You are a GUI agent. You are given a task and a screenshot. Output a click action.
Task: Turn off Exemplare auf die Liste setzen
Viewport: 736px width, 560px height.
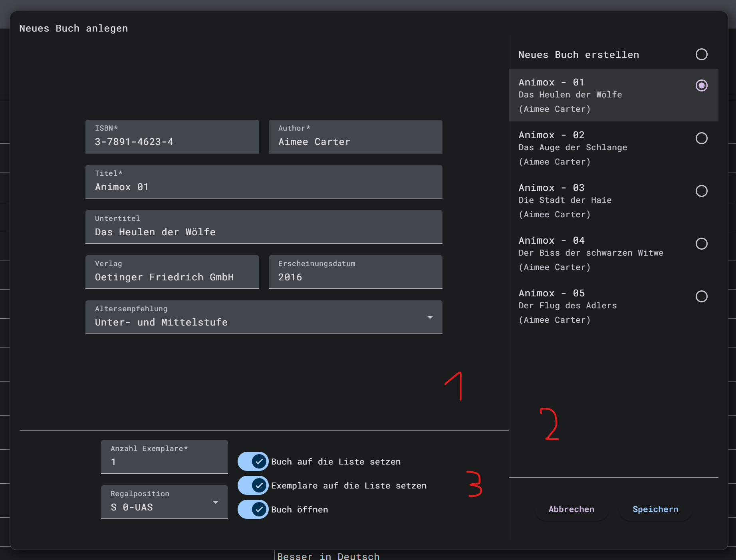[x=253, y=485]
